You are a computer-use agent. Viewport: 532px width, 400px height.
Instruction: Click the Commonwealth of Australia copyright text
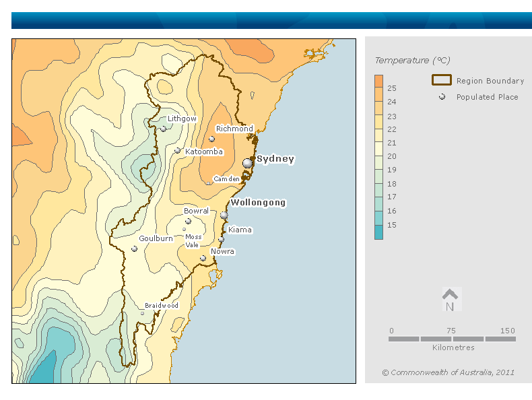[448, 372]
